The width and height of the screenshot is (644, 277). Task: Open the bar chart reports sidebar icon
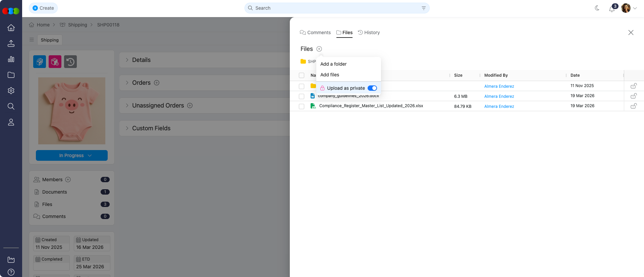pos(11,59)
